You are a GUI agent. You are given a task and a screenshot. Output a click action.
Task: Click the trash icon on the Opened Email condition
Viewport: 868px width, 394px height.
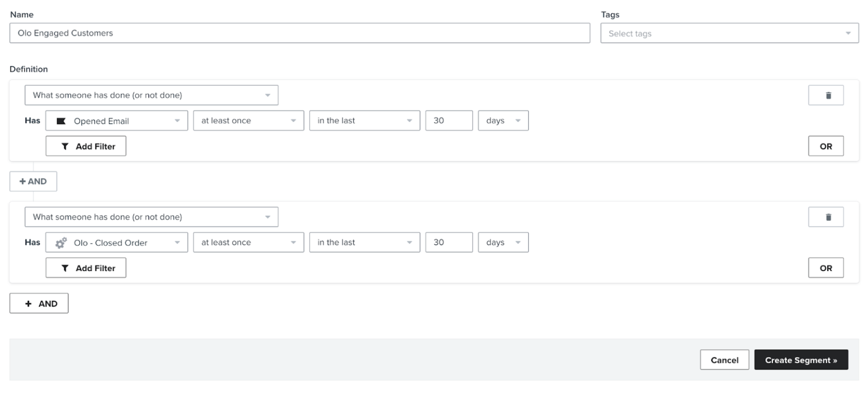[x=827, y=95]
